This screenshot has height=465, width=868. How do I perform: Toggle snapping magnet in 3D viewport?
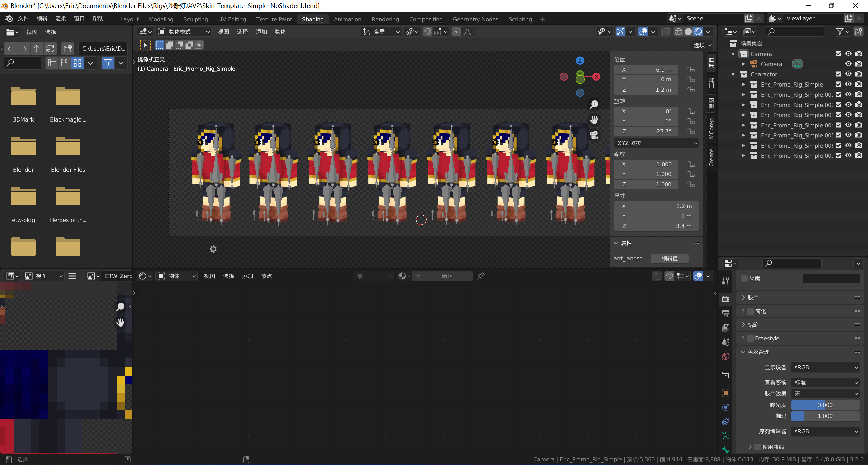(428, 32)
